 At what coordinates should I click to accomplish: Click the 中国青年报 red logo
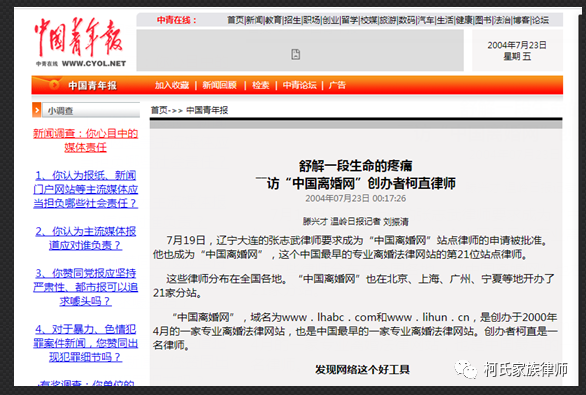click(x=79, y=37)
